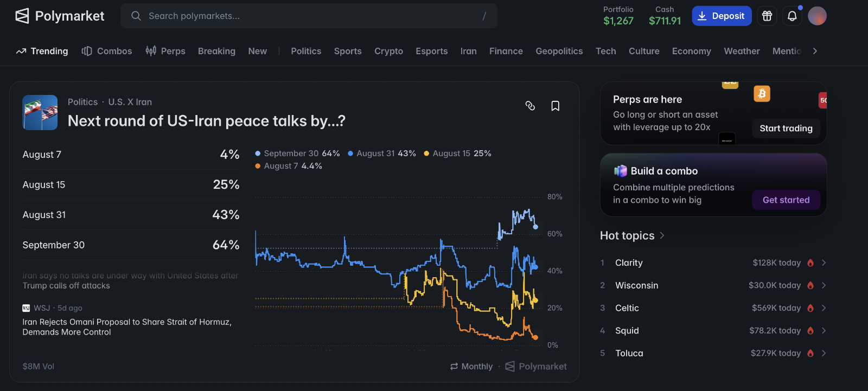Select the Weather category

(742, 51)
